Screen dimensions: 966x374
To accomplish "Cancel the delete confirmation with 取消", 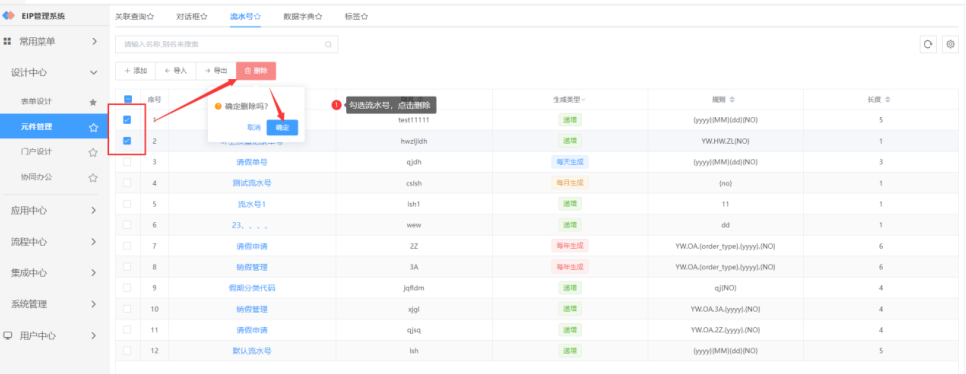I will [x=253, y=128].
